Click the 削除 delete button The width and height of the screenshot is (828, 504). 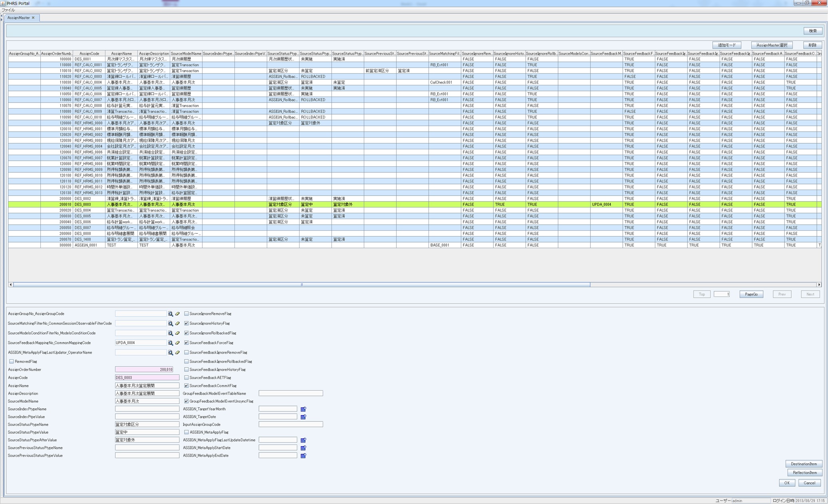coord(812,45)
